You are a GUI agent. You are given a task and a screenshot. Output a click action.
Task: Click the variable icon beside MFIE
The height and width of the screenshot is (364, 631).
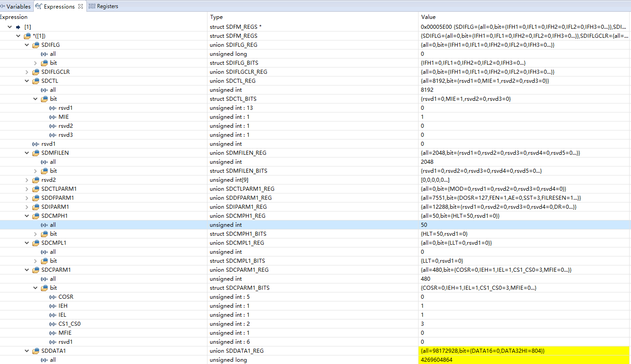[53, 333]
